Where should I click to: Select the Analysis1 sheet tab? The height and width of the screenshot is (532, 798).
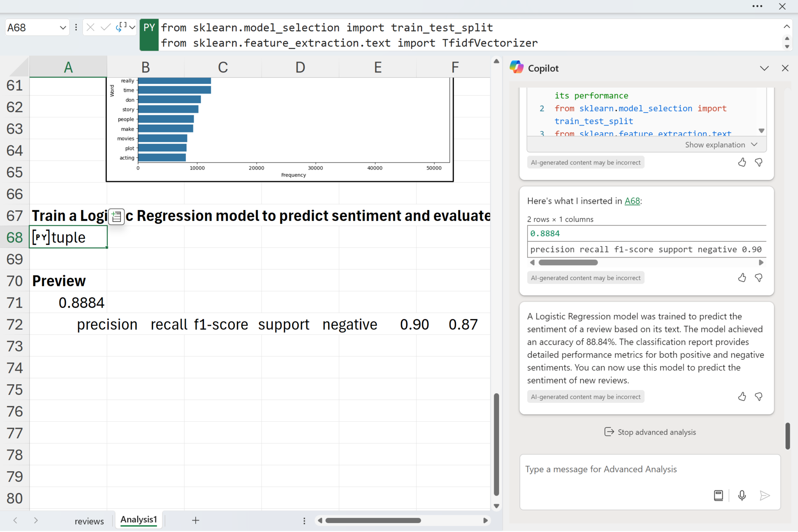pos(139,520)
